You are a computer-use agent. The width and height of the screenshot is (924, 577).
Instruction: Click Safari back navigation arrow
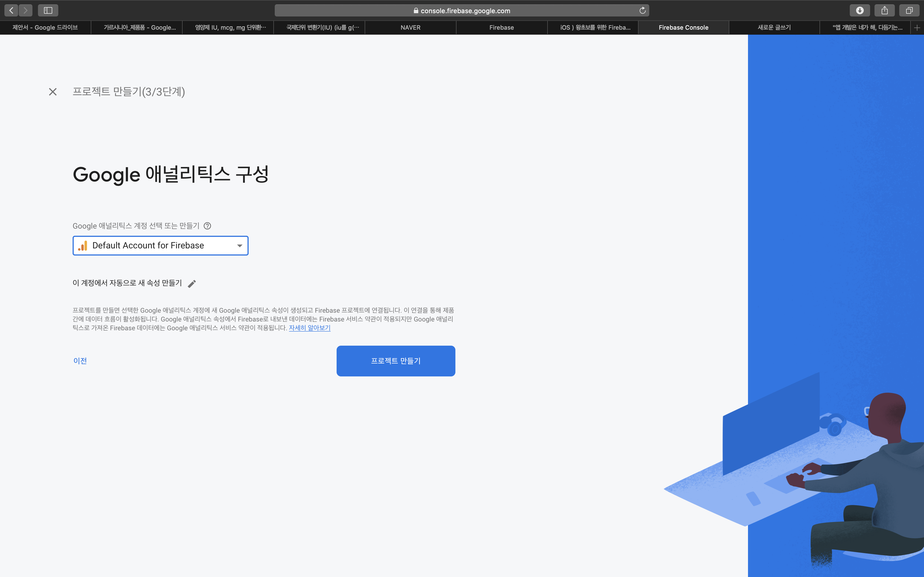[x=12, y=10]
